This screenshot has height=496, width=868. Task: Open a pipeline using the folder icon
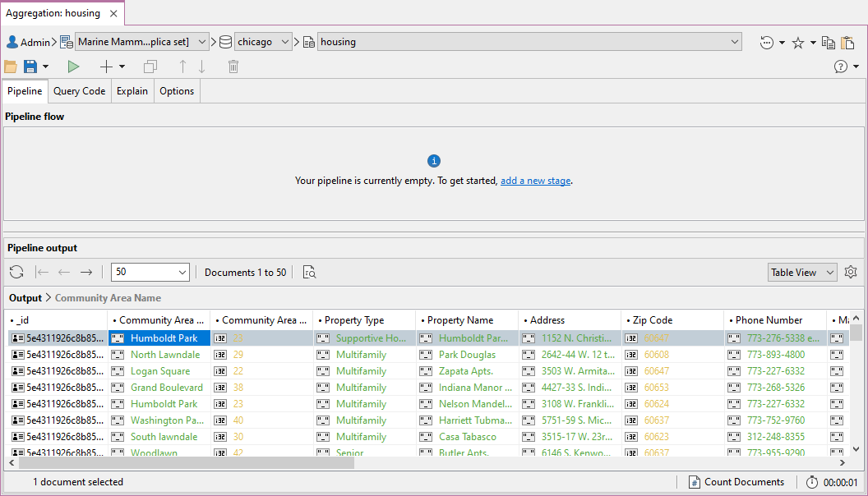click(11, 67)
